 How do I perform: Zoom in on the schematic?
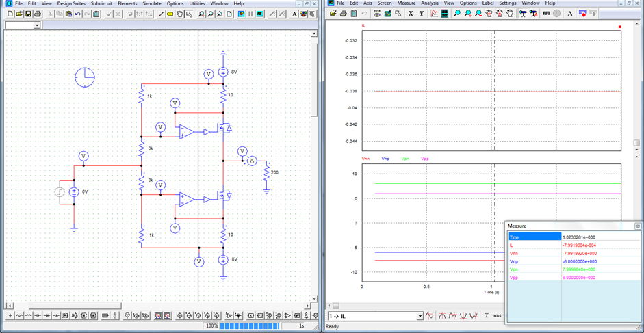(x=201, y=14)
